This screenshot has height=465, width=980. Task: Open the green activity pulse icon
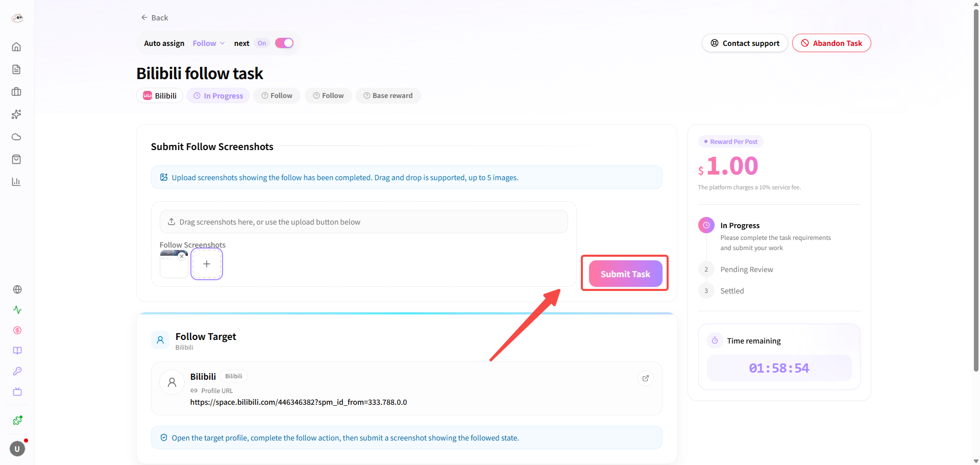pyautogui.click(x=17, y=310)
